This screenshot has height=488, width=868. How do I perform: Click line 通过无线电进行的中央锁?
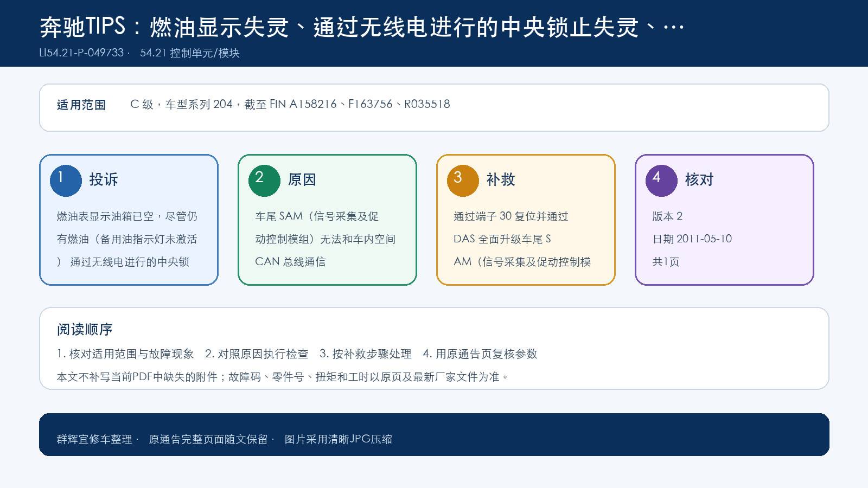click(130, 262)
